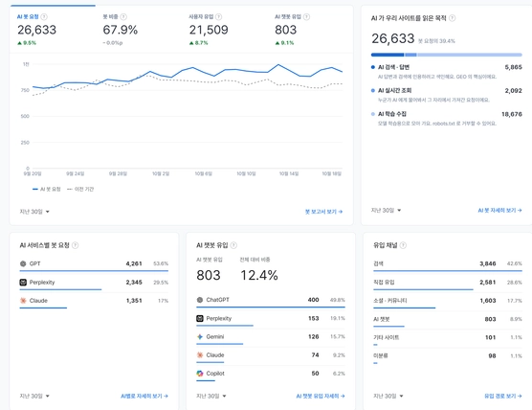The image size is (532, 410).
Task: Switch to the 사용자 유입 21,509 tab
Action: pos(224,30)
